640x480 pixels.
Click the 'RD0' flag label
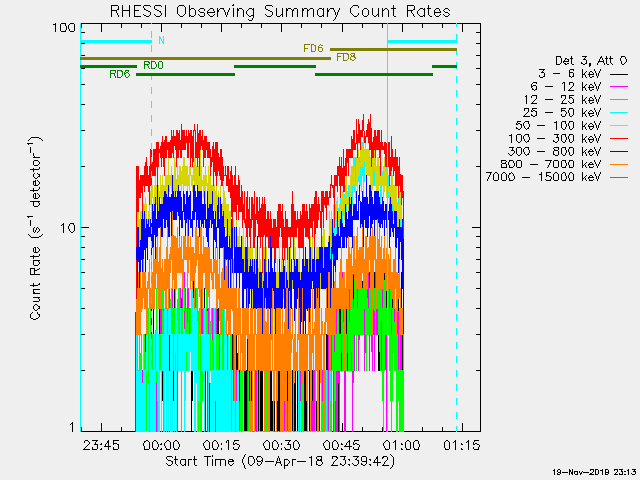tap(153, 66)
